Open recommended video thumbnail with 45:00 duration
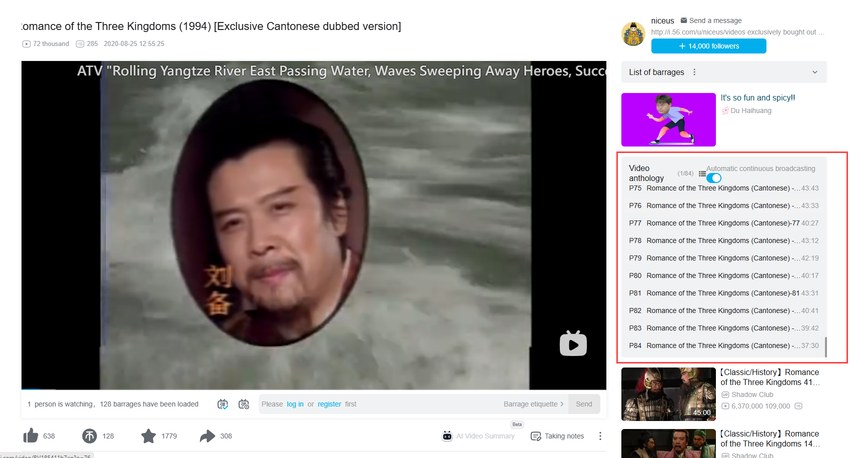Image resolution: width=868 pixels, height=458 pixels. click(668, 394)
